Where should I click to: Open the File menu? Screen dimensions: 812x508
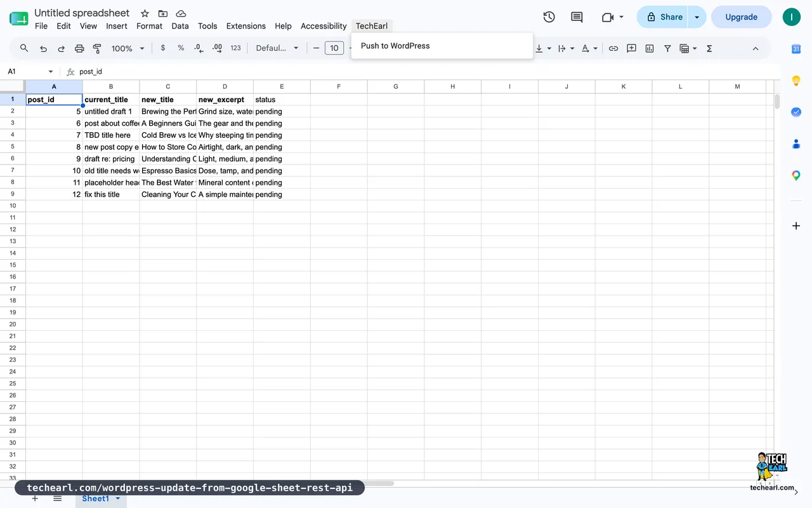(x=41, y=26)
